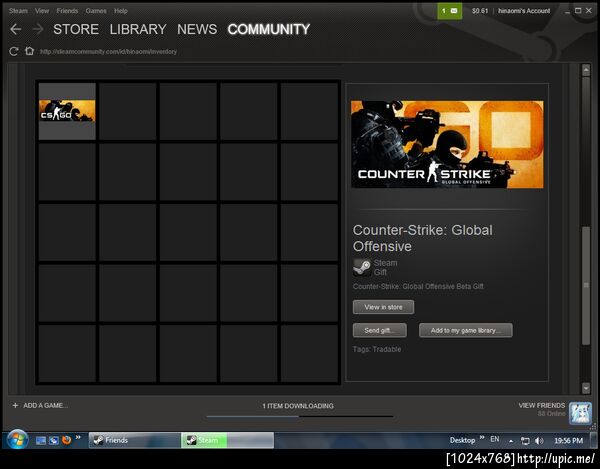Go back with the left arrow icon
The width and height of the screenshot is (600, 469).
click(16, 29)
